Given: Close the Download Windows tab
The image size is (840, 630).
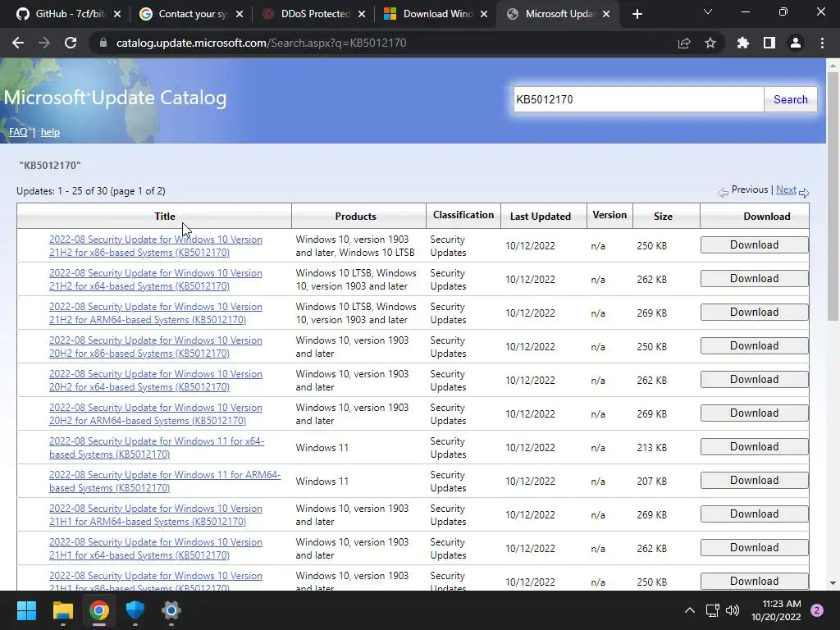Looking at the screenshot, I should tap(484, 14).
